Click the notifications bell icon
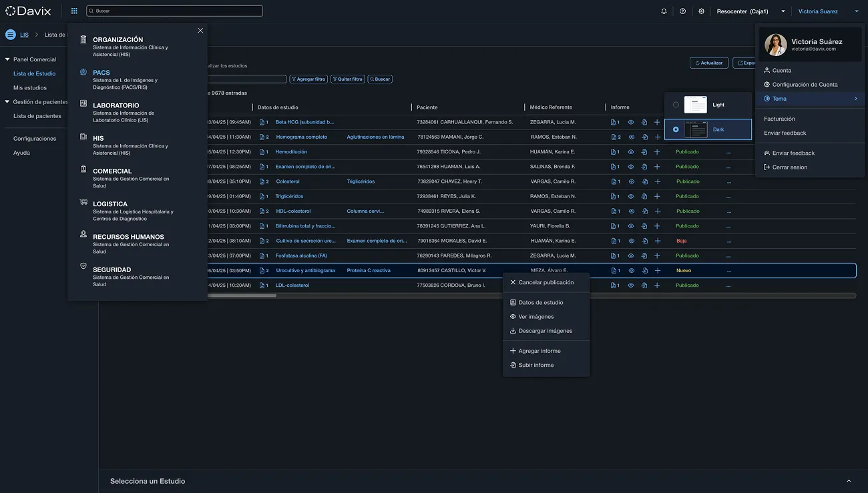The image size is (868, 493). point(664,11)
